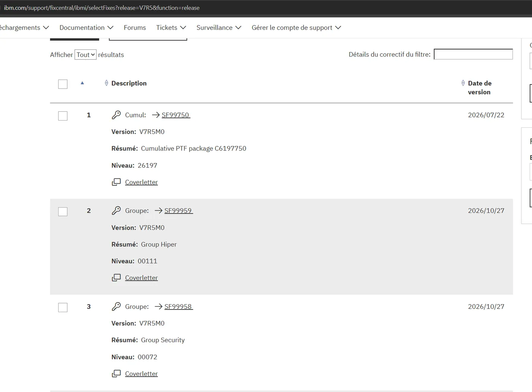Viewport: 532px width, 392px height.
Task: Expand the Tickets menu
Action: (x=171, y=28)
